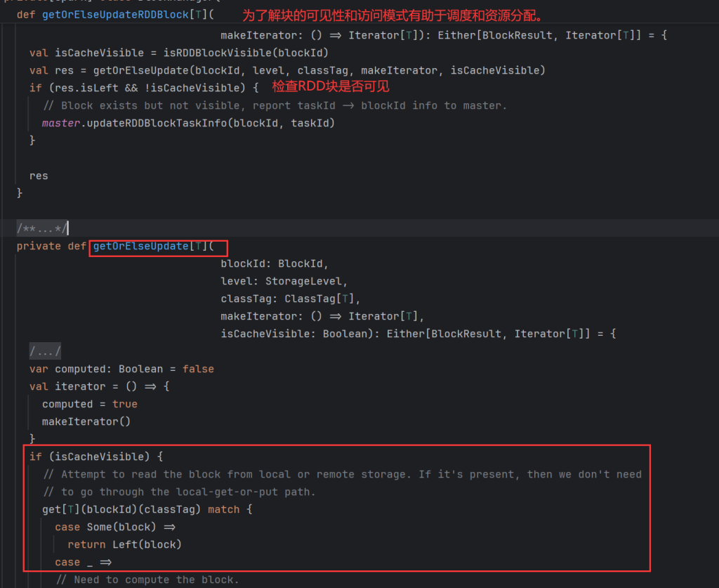
Task: Click the true literal in computed assignment
Action: pyautogui.click(x=125, y=404)
